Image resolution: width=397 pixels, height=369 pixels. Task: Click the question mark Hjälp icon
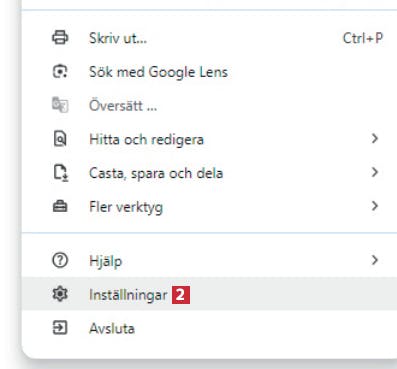[60, 260]
